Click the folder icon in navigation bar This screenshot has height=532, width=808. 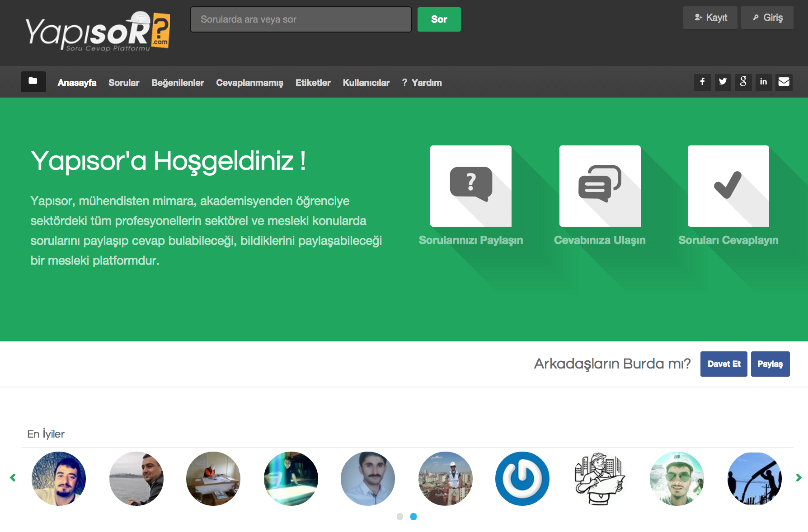[x=33, y=82]
